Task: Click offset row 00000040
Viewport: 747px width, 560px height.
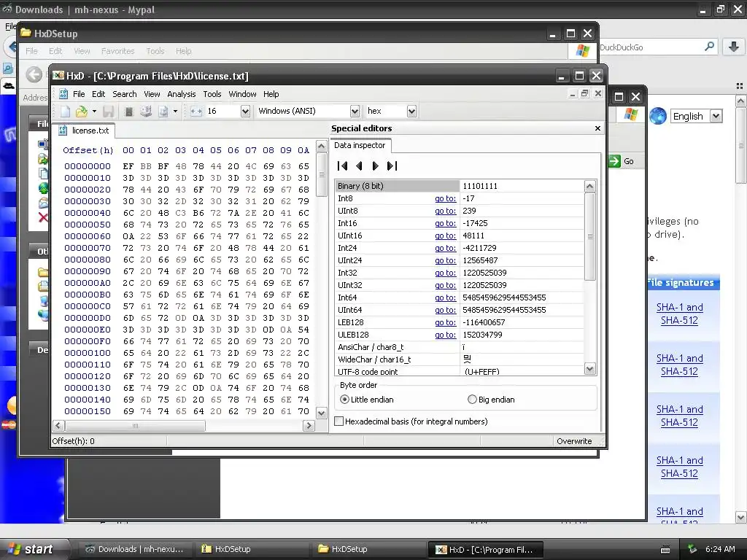Action: [x=88, y=213]
